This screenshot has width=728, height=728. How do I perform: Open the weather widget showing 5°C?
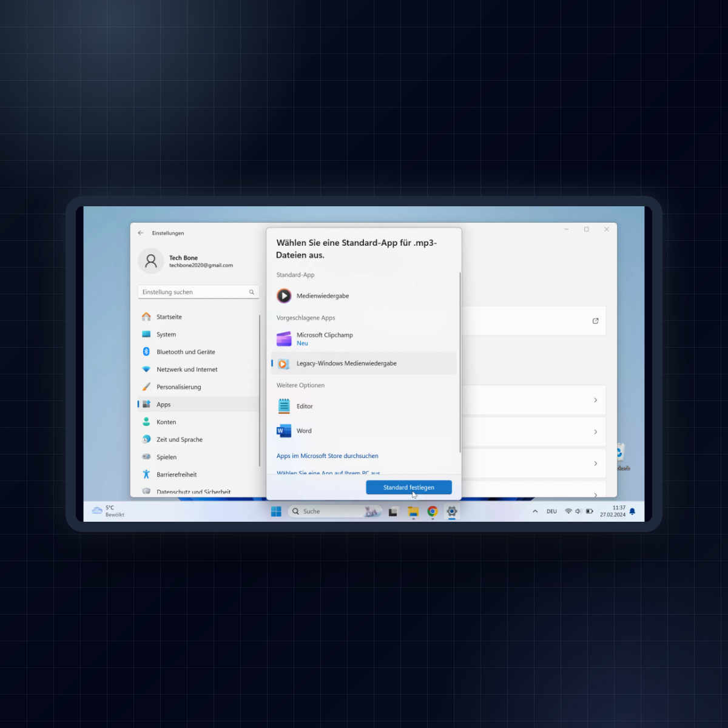point(109,511)
